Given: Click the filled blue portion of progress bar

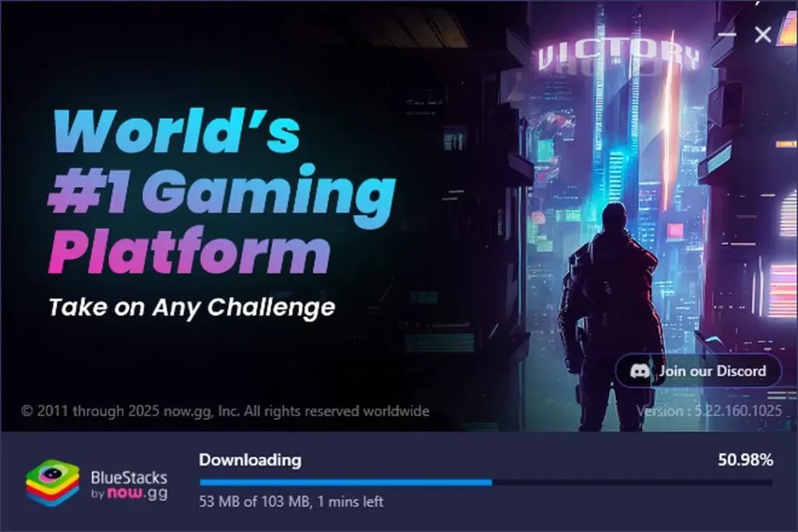Looking at the screenshot, I should [x=345, y=482].
